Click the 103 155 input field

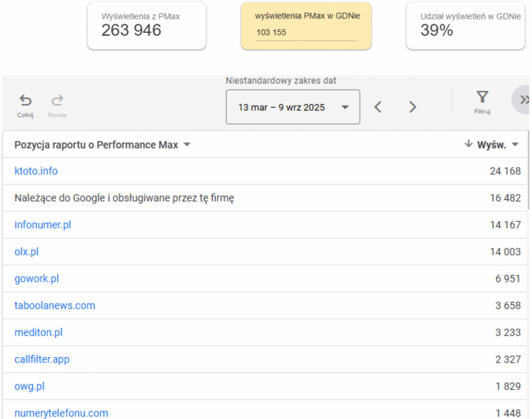(x=305, y=33)
